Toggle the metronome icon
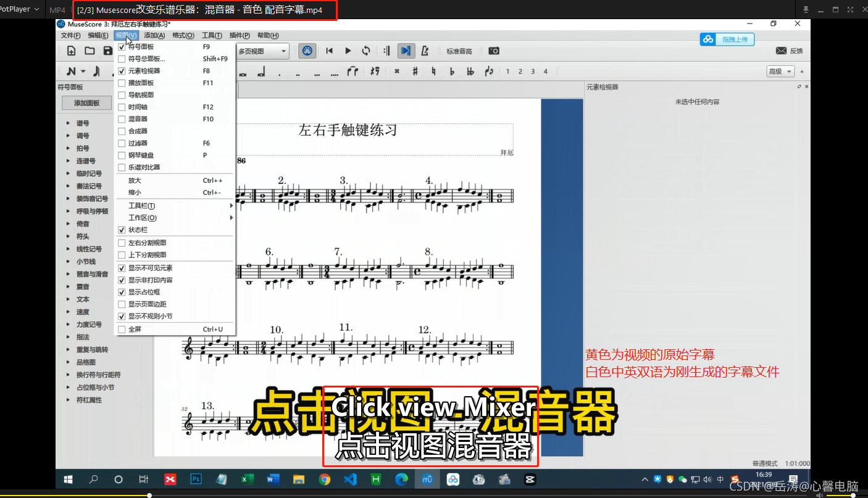 tap(425, 51)
